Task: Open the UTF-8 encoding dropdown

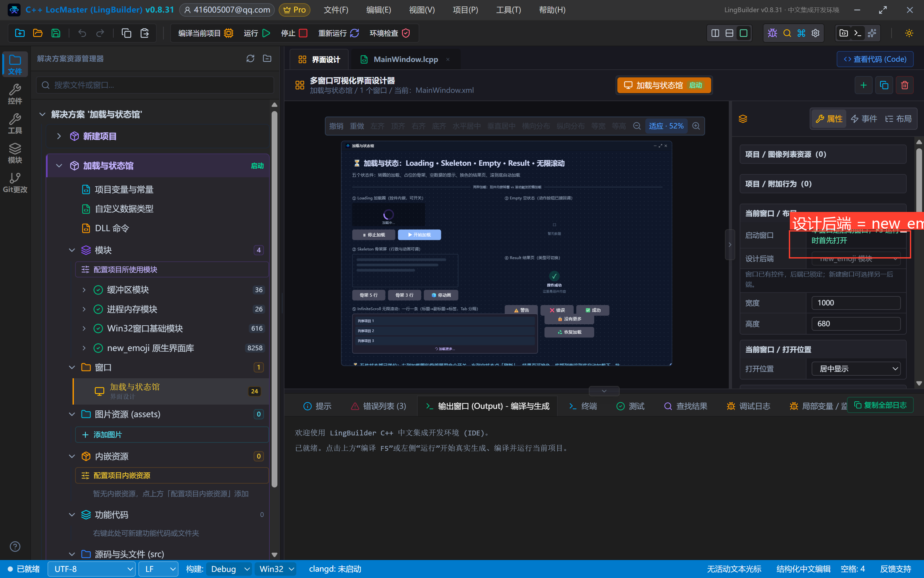Action: pos(92,569)
